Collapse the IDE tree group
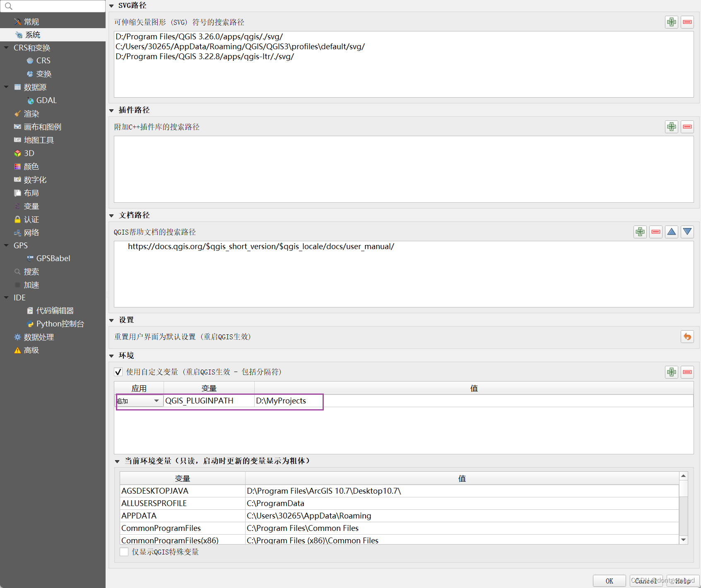 [x=6, y=298]
